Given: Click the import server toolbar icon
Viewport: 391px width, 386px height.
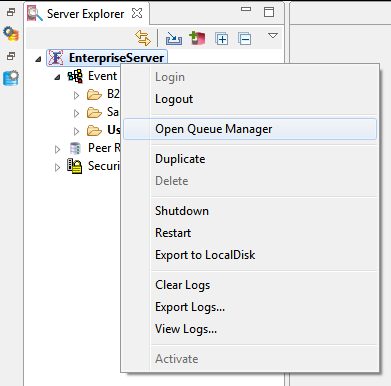Looking at the screenshot, I should [x=174, y=39].
